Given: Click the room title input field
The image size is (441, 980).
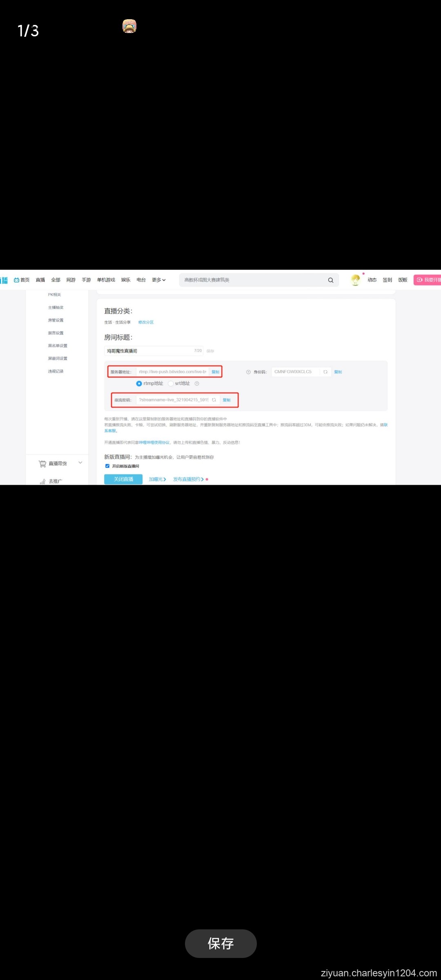Looking at the screenshot, I should click(149, 351).
